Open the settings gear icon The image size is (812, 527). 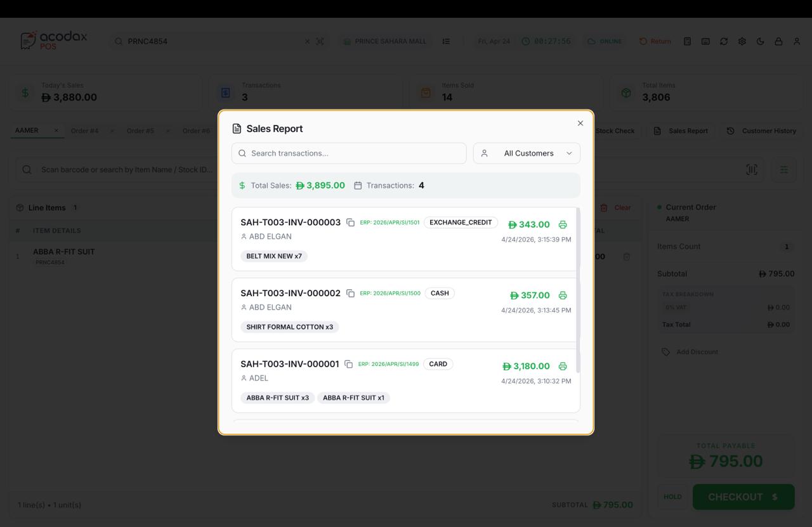(x=742, y=41)
